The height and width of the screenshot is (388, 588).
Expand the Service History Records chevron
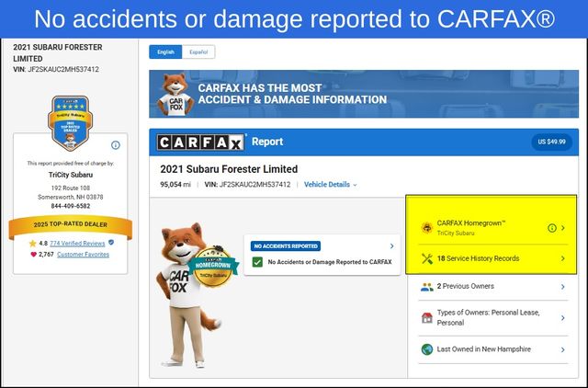click(x=563, y=258)
